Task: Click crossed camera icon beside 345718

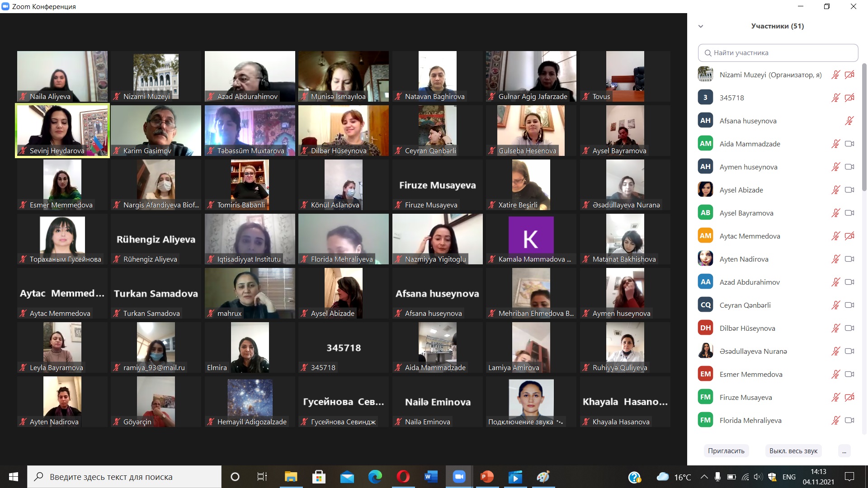Action: pyautogui.click(x=849, y=98)
